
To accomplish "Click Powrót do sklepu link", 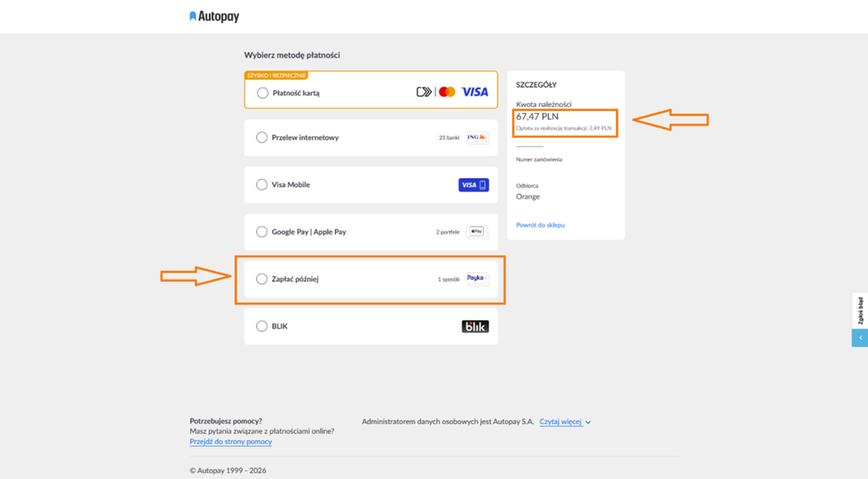I will tap(540, 225).
